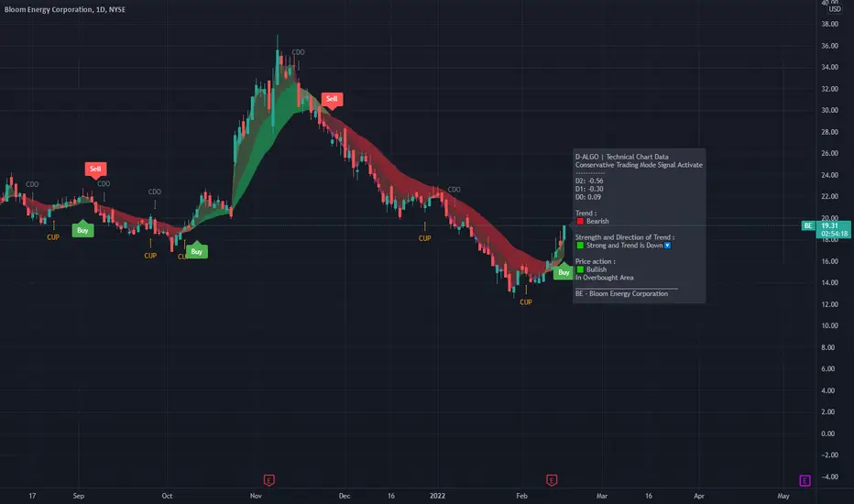
Task: Click BE - Bloom Energy Corporation footer text
Action: click(621, 293)
